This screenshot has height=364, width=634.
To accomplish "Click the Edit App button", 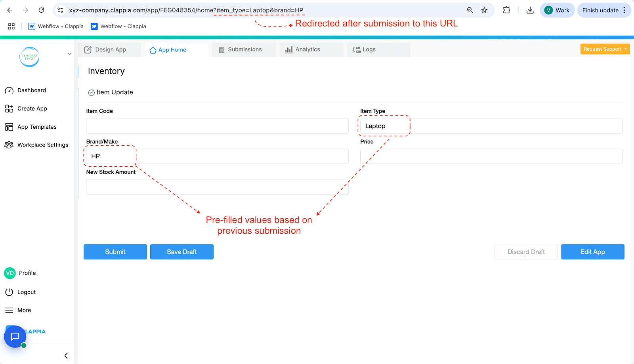I will tap(593, 252).
